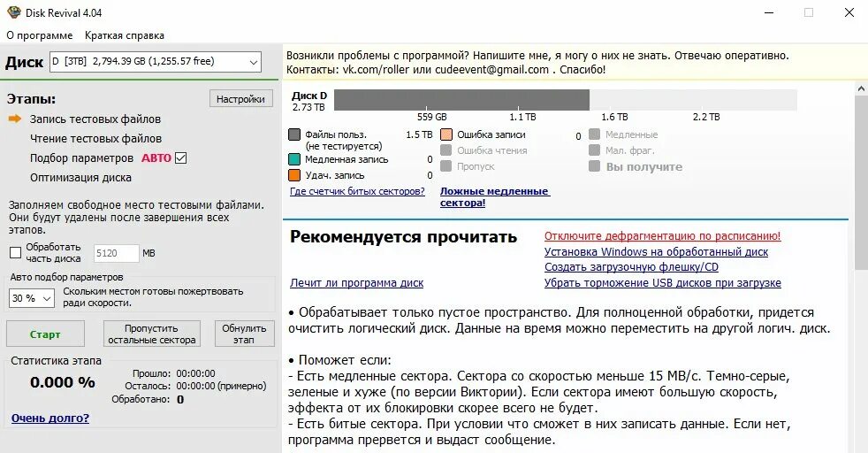Click the gray Медленные swatch
This screenshot has width=868, height=453.
click(x=595, y=134)
